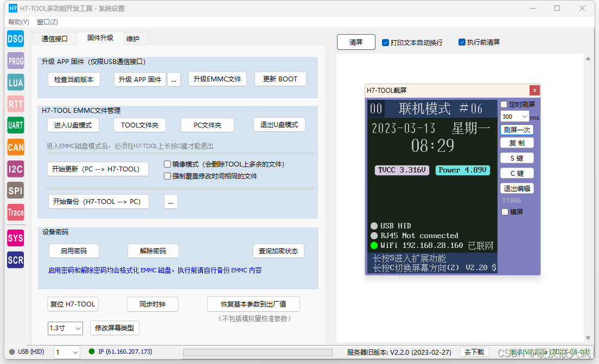Toggle 强制覆盖修改时间相同的文件 checkbox

[x=168, y=176]
